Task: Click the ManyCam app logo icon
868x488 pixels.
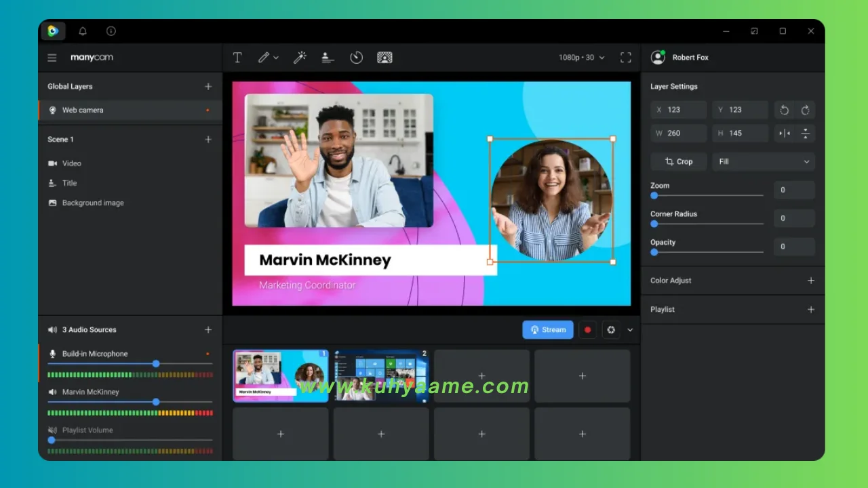Action: [53, 31]
